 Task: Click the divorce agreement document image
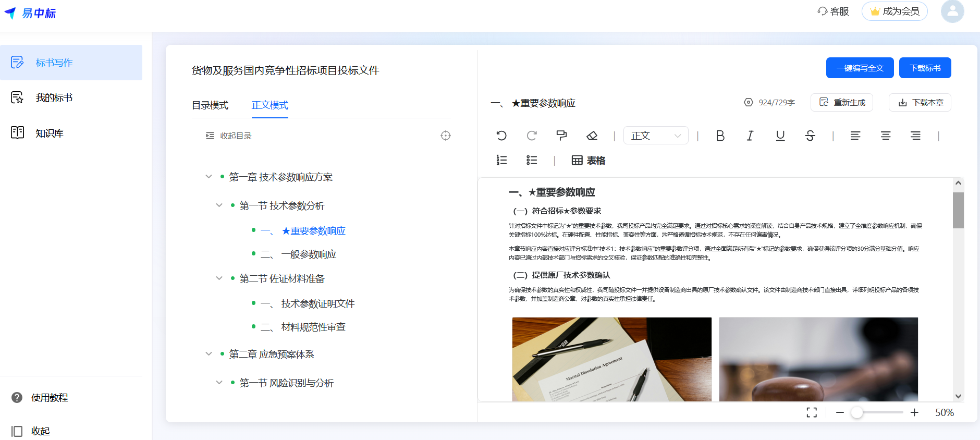click(x=612, y=359)
